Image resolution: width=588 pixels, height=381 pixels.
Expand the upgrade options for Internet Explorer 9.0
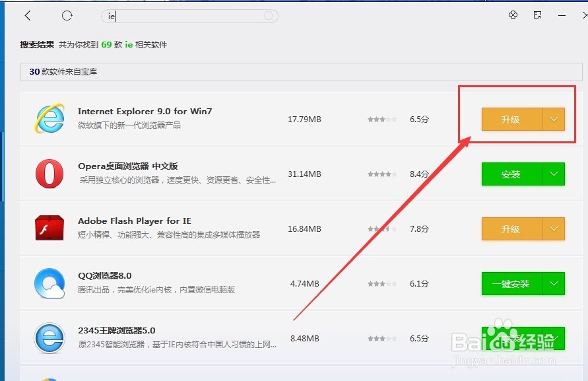[x=554, y=120]
